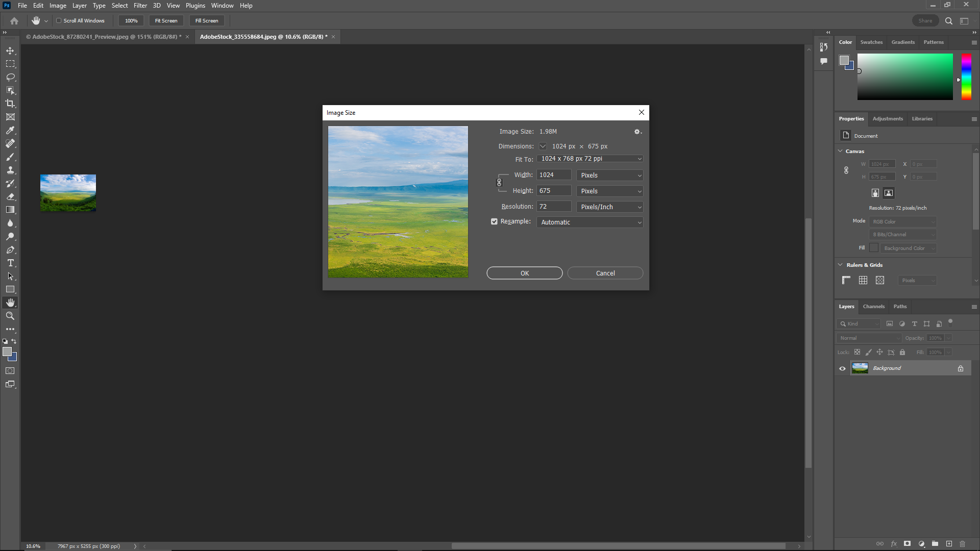Cancel the Image Size dialog
The width and height of the screenshot is (980, 551).
(x=605, y=273)
